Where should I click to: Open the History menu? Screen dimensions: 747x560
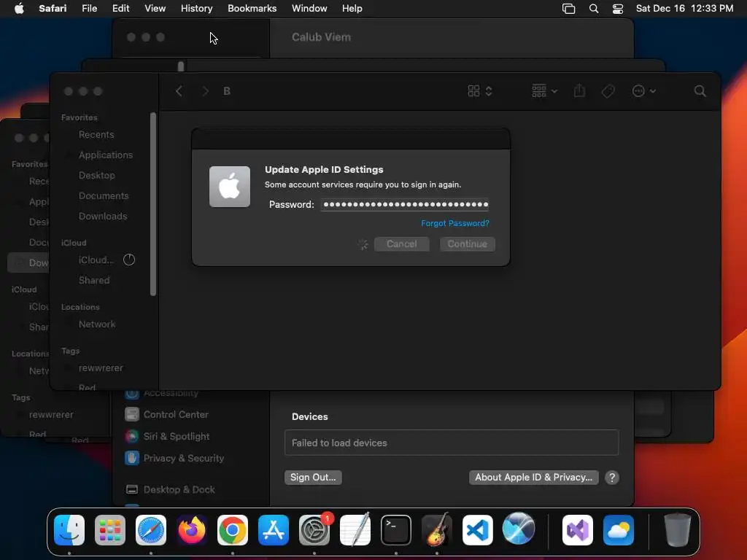point(196,9)
